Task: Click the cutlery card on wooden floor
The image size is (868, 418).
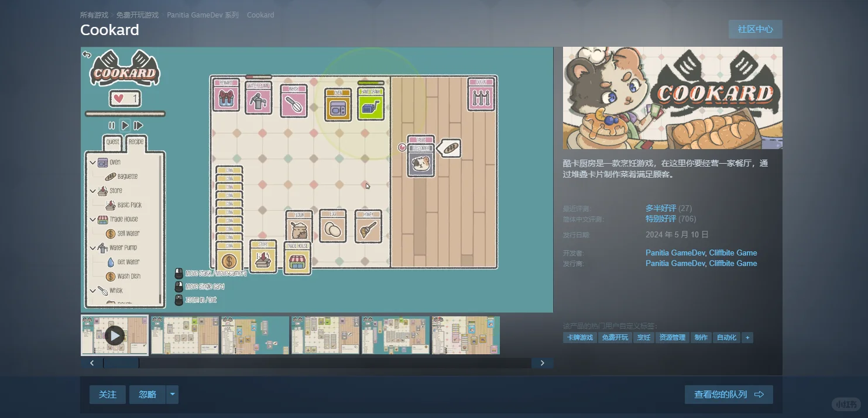Action: (x=481, y=94)
